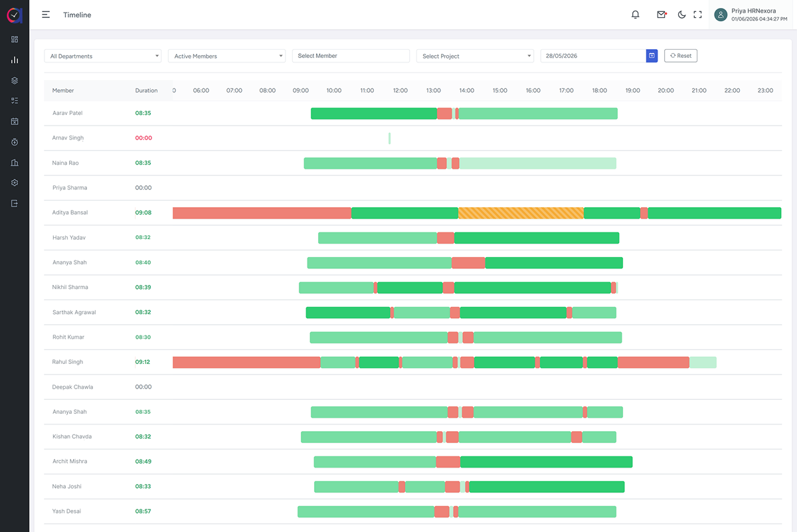Open the bar chart reports sidebar icon
The image size is (797, 532).
[15, 60]
